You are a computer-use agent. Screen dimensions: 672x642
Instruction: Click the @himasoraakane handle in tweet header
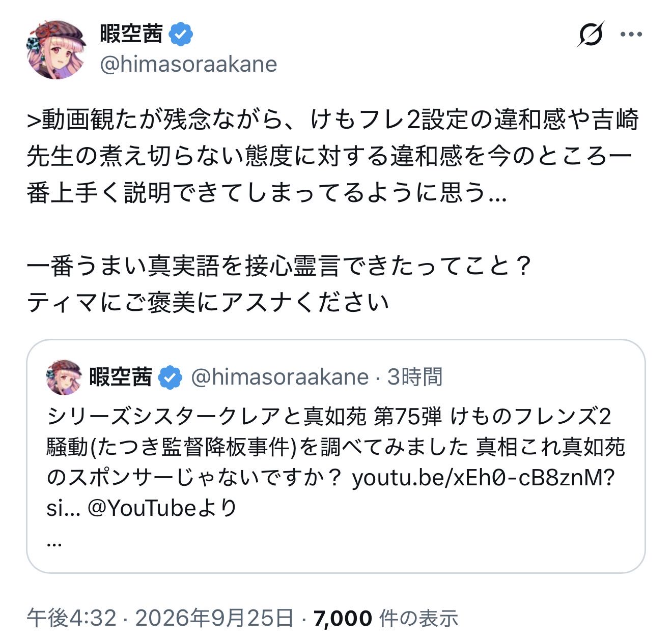[188, 65]
